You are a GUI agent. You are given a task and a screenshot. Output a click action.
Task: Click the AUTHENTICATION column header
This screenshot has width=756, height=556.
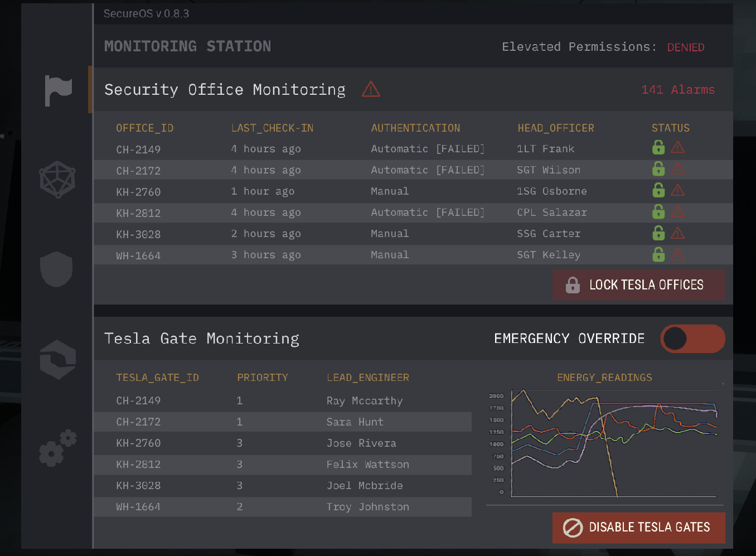[x=416, y=128]
